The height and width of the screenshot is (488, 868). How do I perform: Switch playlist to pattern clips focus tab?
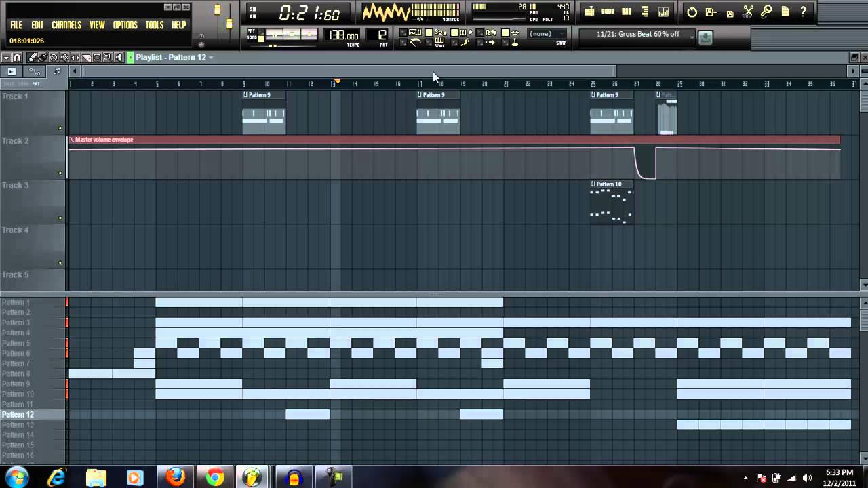click(57, 71)
